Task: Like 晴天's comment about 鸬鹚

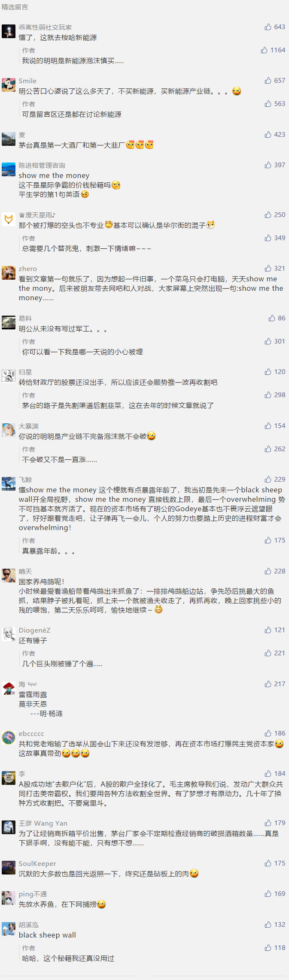Action: (x=268, y=571)
